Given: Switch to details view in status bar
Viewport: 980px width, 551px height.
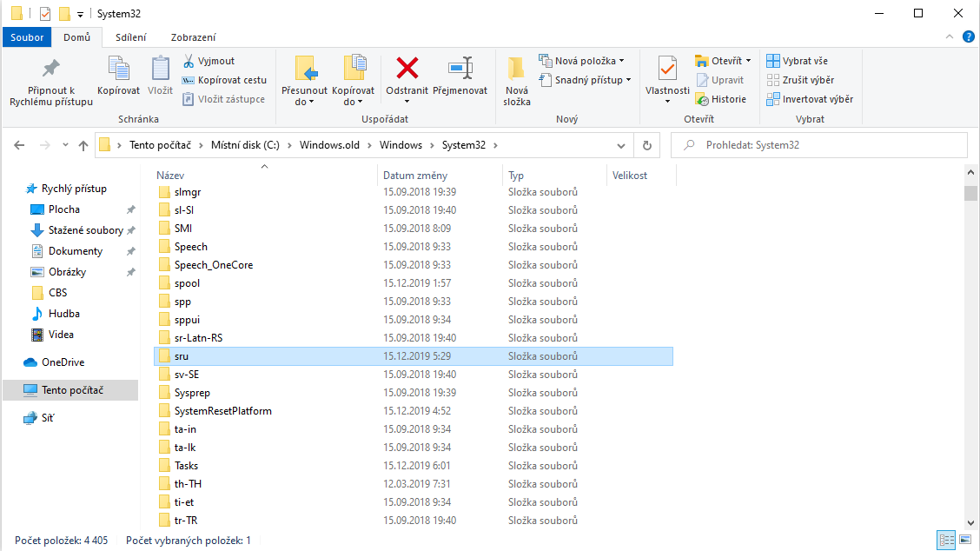Looking at the screenshot, I should click(x=946, y=540).
